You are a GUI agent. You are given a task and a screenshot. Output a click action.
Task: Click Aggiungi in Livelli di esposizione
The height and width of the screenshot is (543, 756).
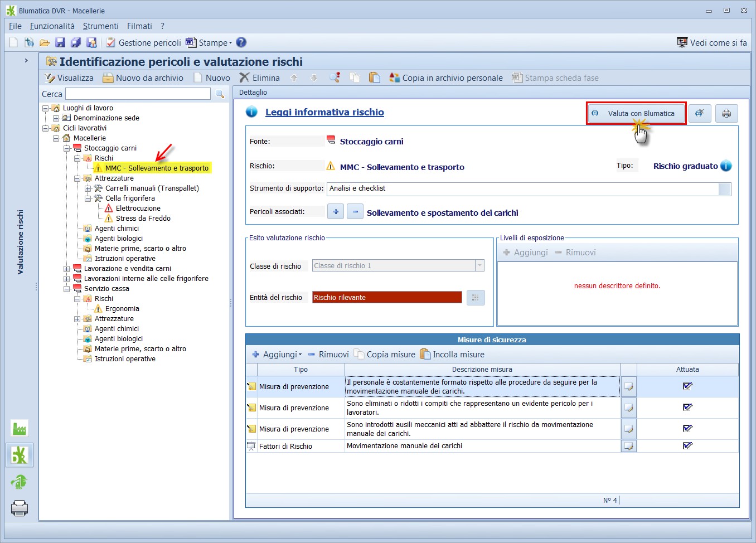coord(525,253)
